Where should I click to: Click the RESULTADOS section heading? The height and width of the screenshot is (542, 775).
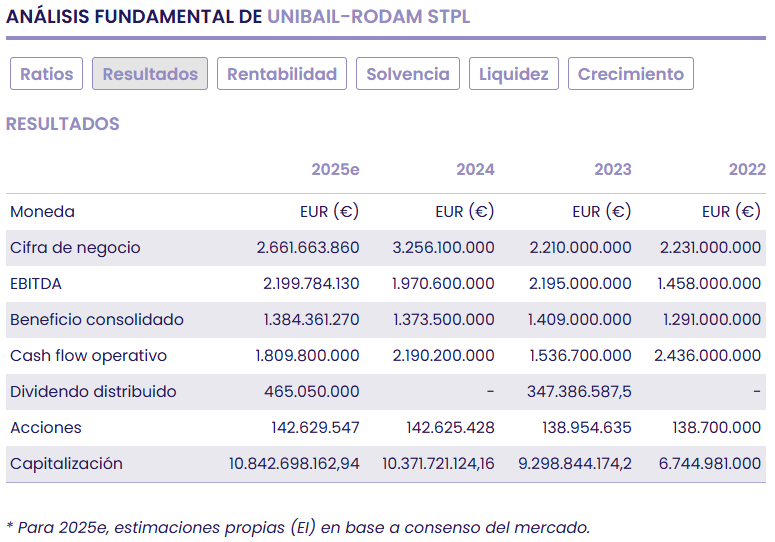(x=63, y=124)
